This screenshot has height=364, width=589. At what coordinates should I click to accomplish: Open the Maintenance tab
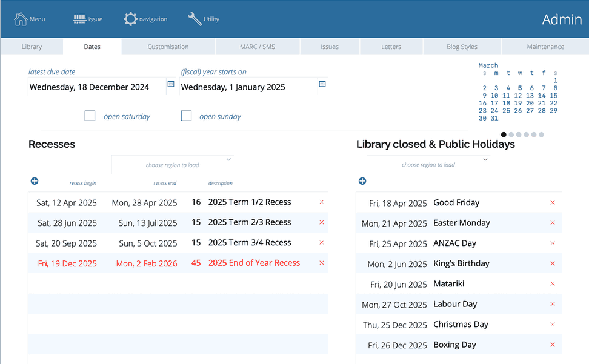point(545,47)
